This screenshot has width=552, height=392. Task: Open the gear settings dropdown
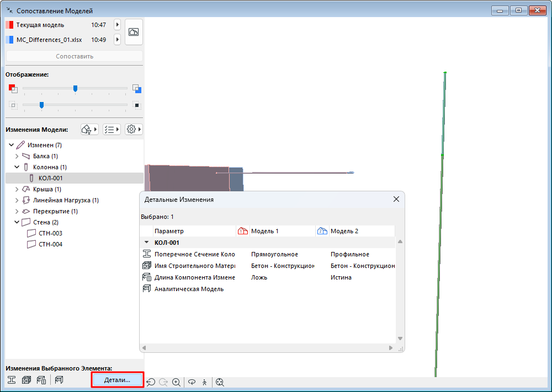(x=134, y=130)
